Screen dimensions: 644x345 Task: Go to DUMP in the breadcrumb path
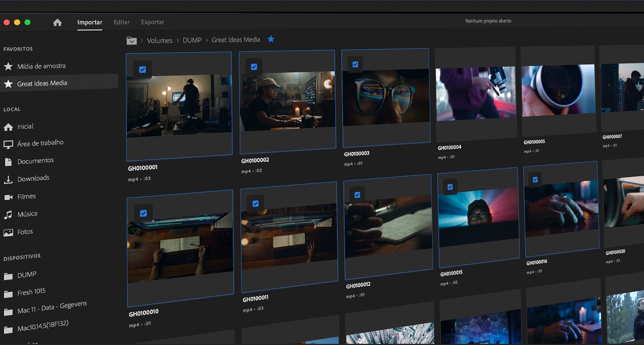(192, 40)
